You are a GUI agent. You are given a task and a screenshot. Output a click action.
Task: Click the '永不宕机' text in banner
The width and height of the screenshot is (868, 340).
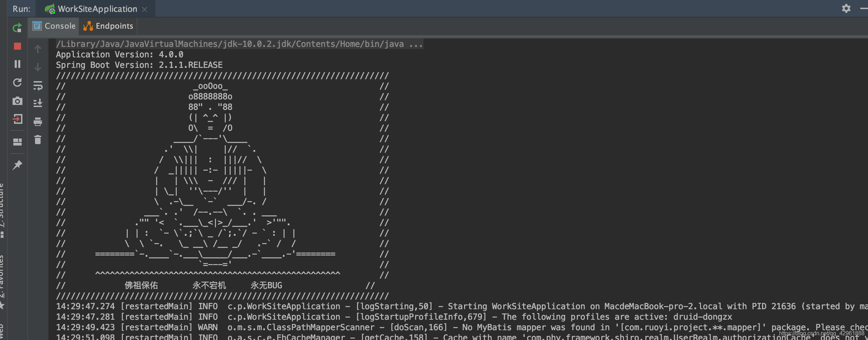point(209,285)
